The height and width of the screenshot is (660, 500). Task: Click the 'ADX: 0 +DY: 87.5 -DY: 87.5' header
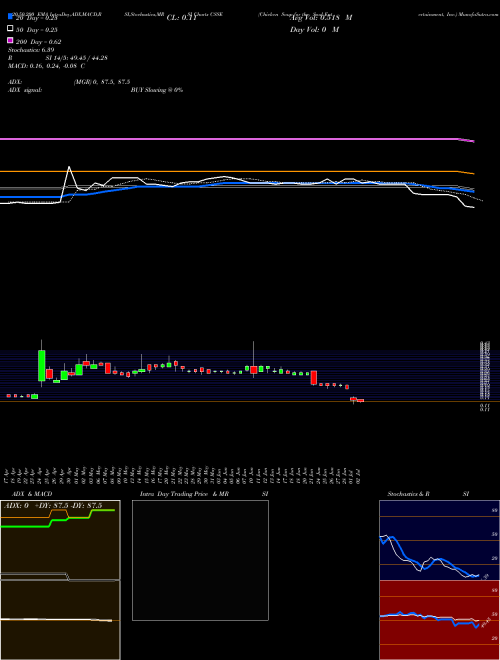click(53, 506)
